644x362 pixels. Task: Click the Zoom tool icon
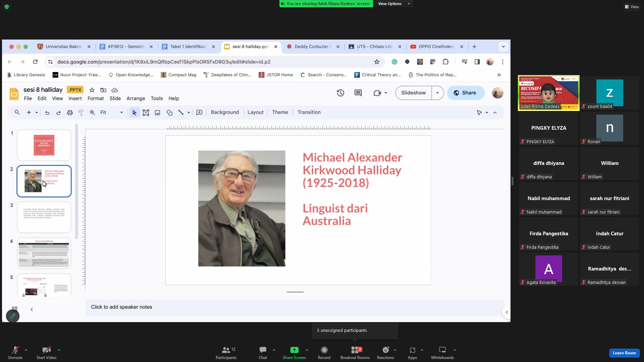click(x=92, y=113)
